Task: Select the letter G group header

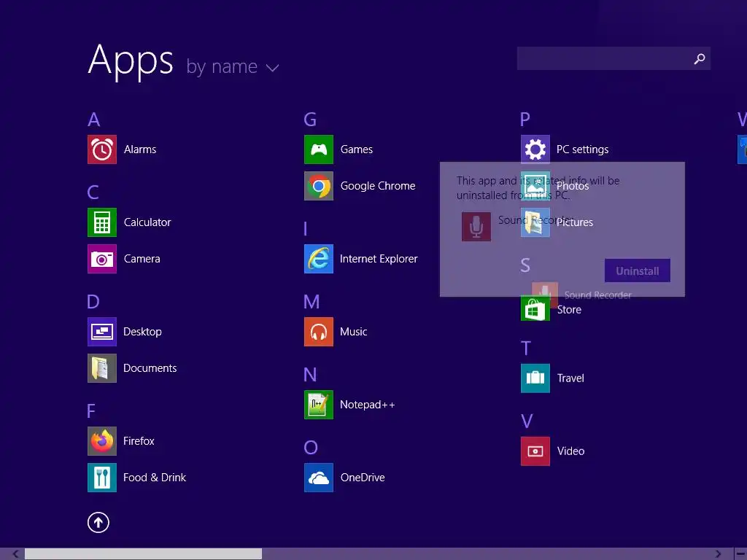Action: (310, 120)
